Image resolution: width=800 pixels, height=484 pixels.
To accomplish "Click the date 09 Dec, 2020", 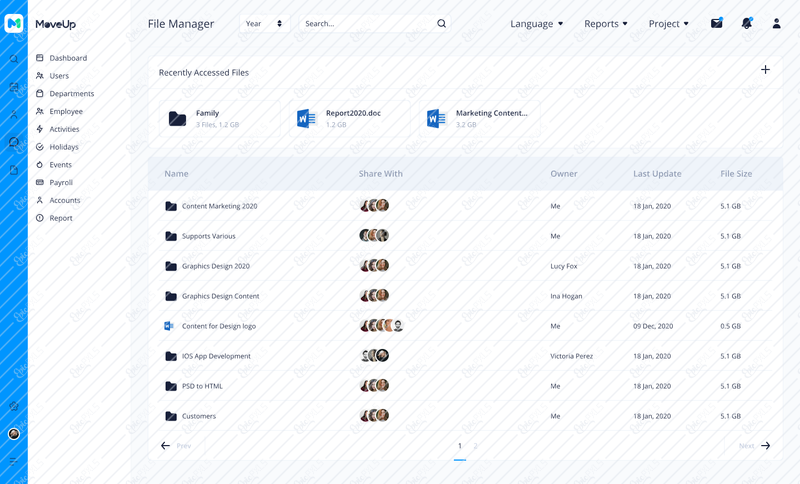I will click(x=653, y=326).
